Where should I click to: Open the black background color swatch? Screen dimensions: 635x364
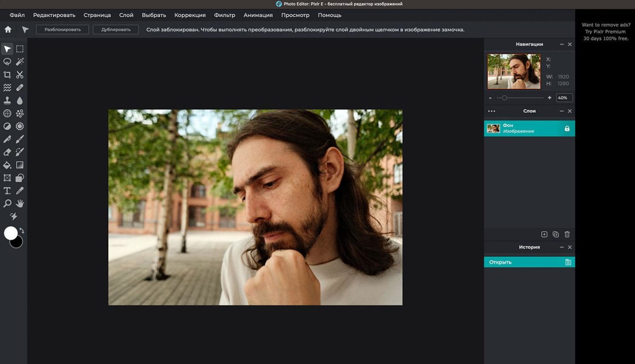[17, 243]
